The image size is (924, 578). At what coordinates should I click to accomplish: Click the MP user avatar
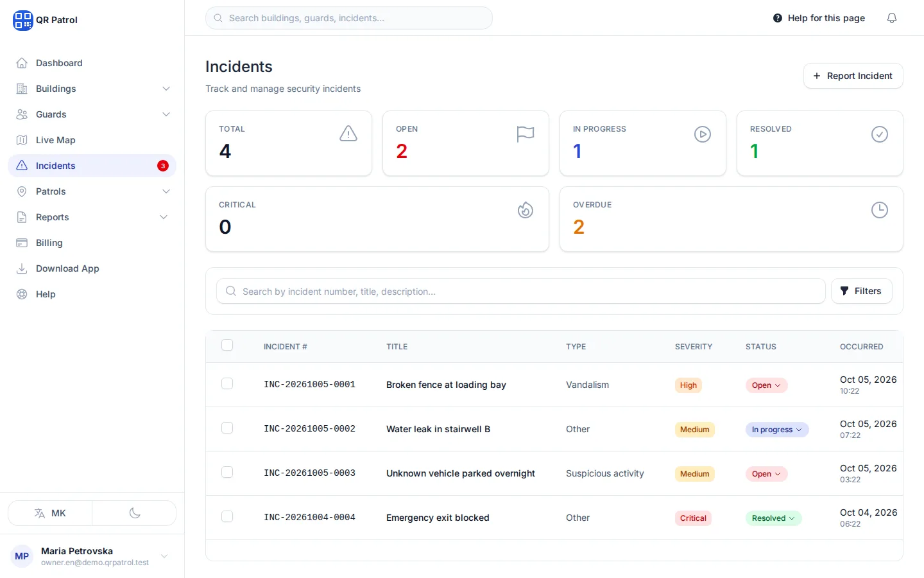[x=22, y=556]
